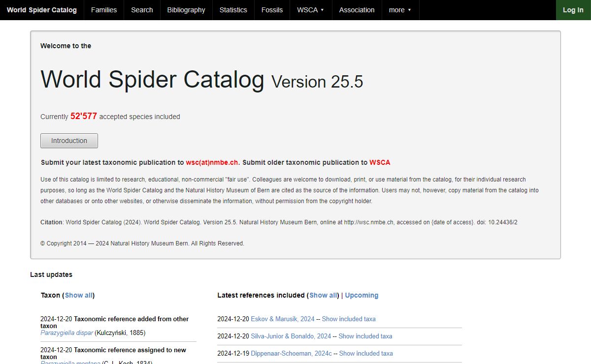
Task: Click the wsc(at)nmbe.ch email link
Action: pos(212,162)
